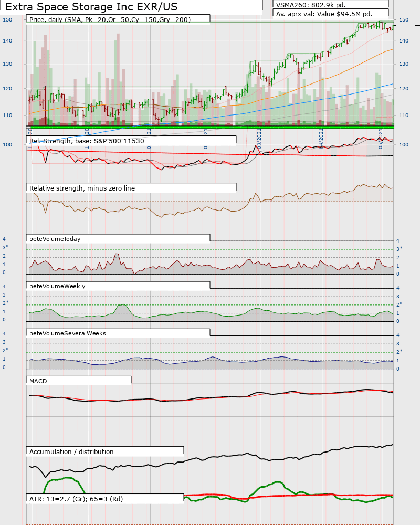Click the 'Relative strength, minus zero line' label
Viewport: 420px width, 525px height.
click(x=82, y=188)
